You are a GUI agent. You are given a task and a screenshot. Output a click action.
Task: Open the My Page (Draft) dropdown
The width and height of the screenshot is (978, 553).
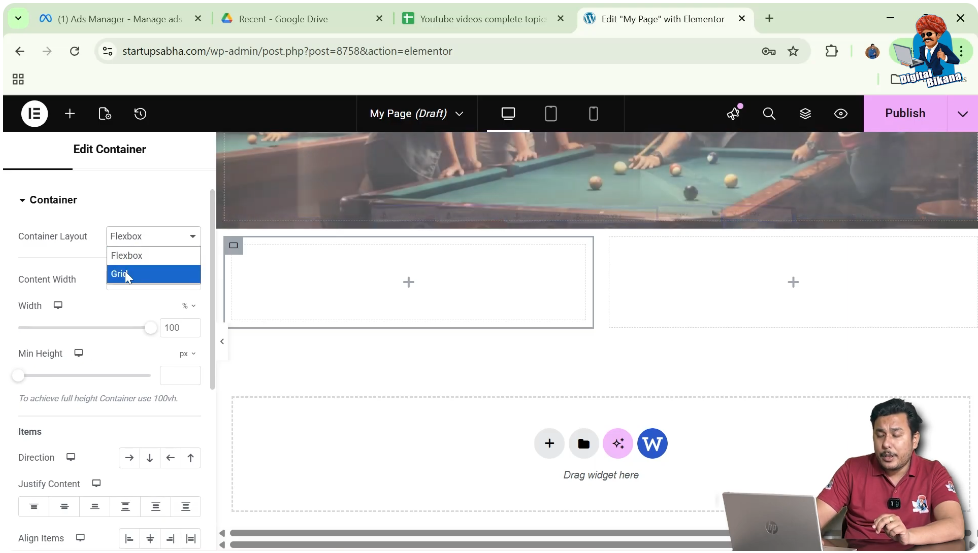tap(417, 113)
